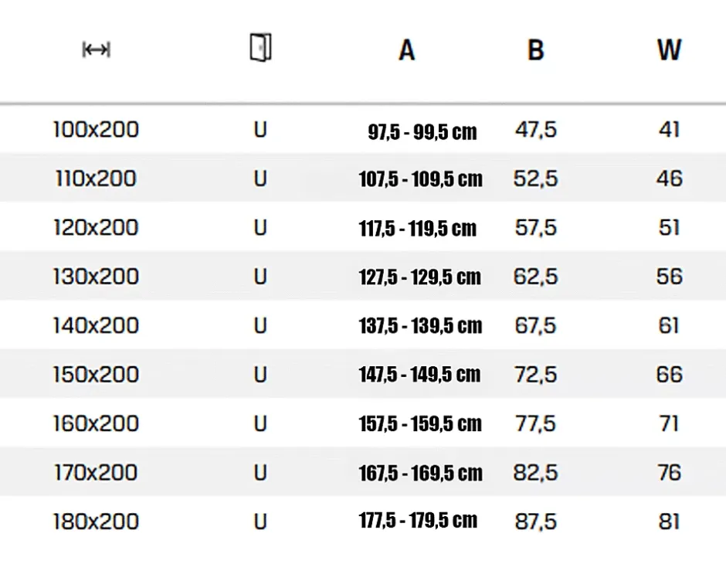726x588 pixels.
Task: Select the 130x200 size row
Action: tap(363, 277)
